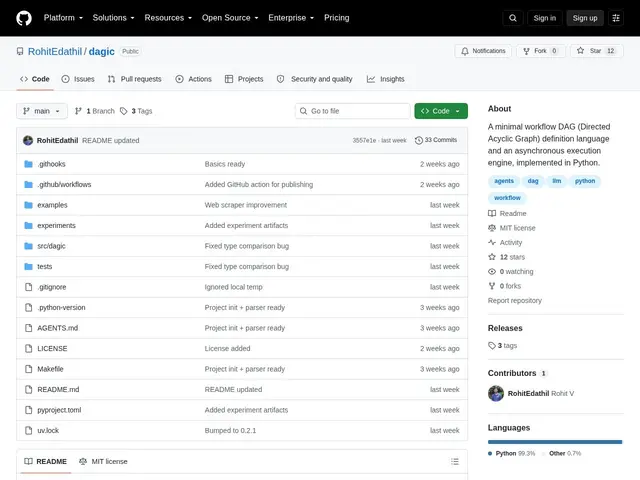The height and width of the screenshot is (480, 640).
Task: Open the README outline list icon
Action: (455, 462)
